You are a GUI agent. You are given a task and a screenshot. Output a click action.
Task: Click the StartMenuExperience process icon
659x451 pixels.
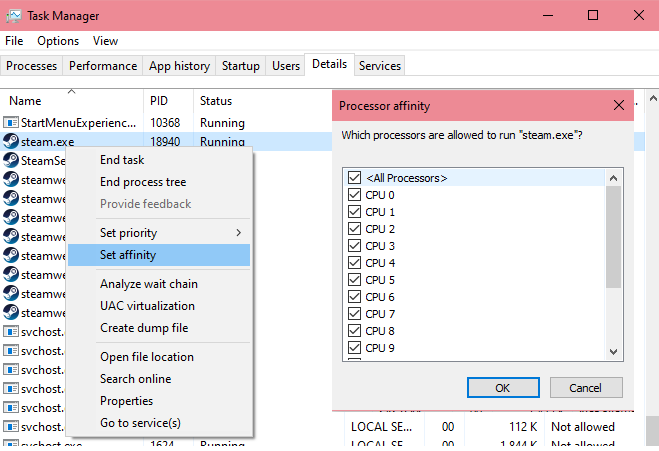[x=11, y=122]
